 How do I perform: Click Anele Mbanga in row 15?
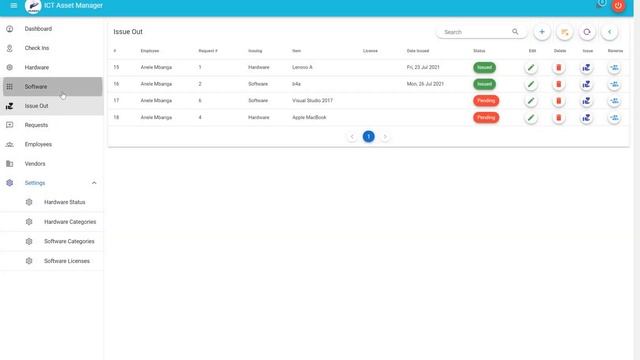[156, 67]
